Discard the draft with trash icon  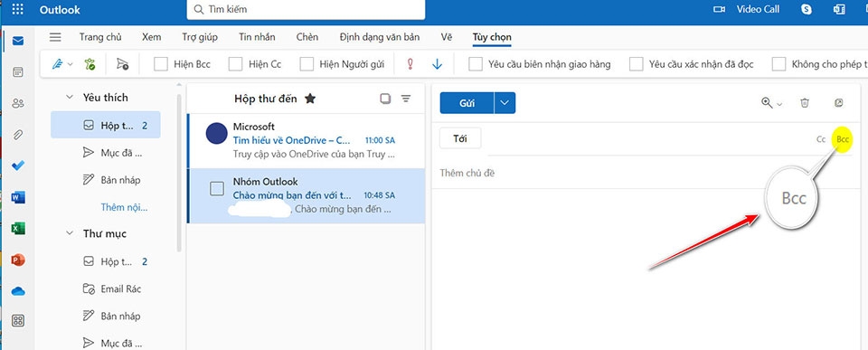pyautogui.click(x=805, y=103)
